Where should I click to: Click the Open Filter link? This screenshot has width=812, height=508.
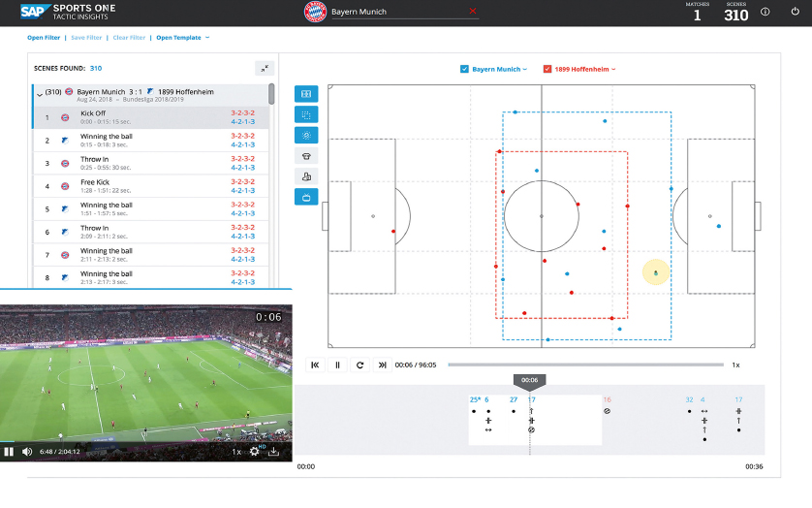click(x=44, y=37)
